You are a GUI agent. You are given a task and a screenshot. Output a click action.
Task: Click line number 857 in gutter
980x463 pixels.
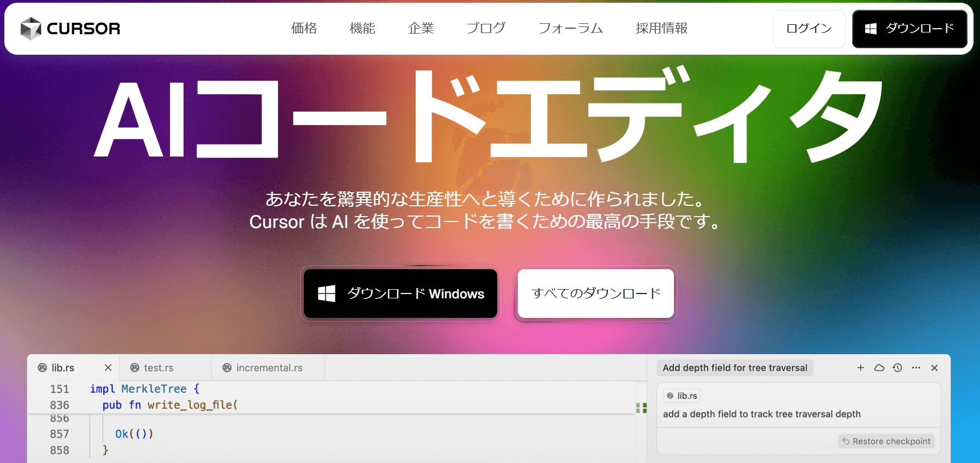[60, 434]
